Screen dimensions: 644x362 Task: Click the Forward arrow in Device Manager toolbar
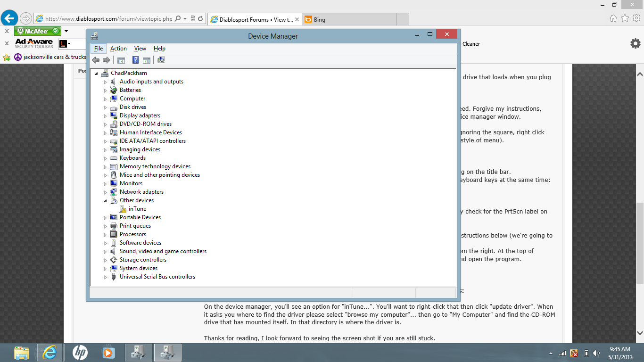click(107, 60)
